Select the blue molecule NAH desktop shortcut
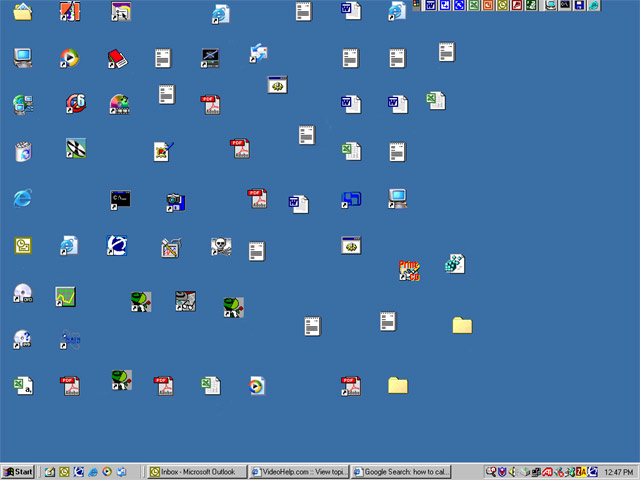Viewport: 640px width, 480px height. 70,339
